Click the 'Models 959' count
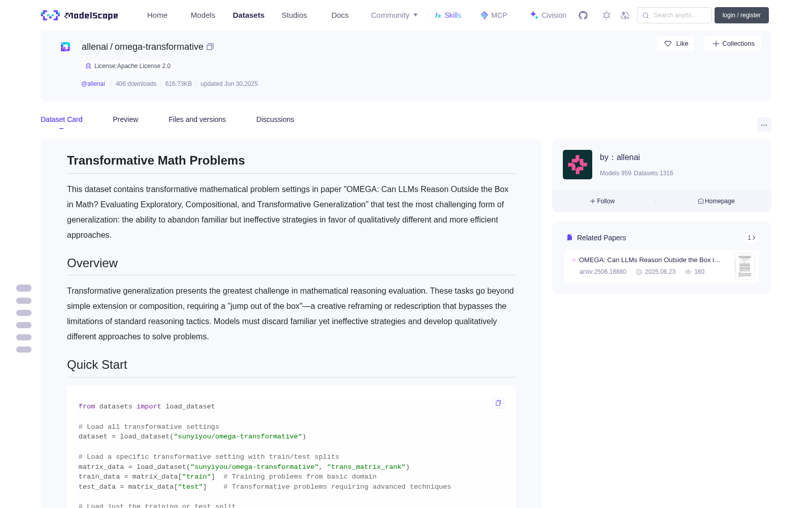 point(616,173)
